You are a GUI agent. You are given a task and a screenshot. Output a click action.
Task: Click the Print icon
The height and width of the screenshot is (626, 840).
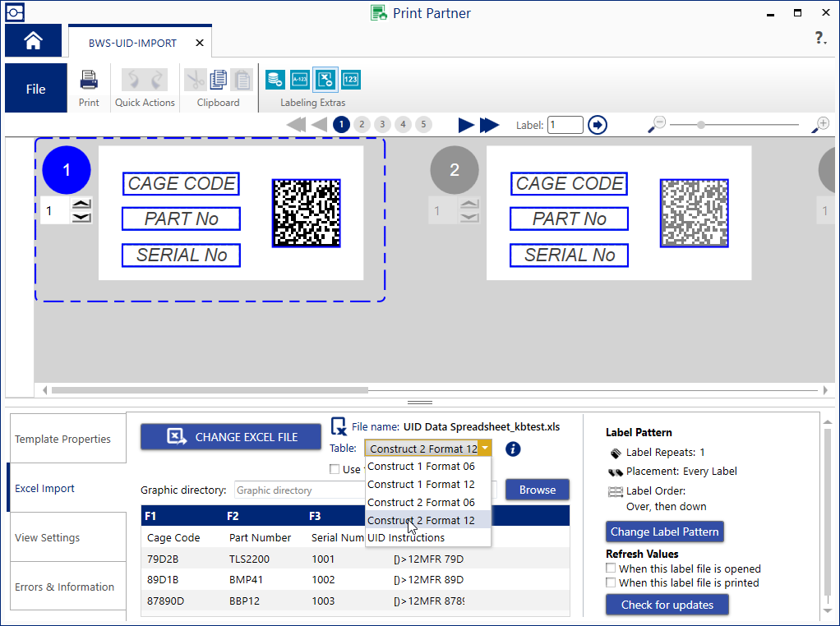pyautogui.click(x=89, y=81)
